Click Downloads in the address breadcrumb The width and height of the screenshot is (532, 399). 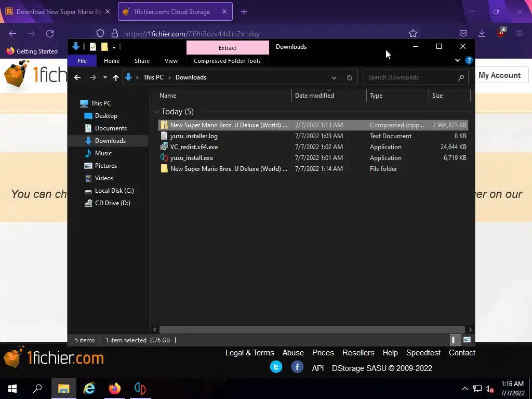191,77
